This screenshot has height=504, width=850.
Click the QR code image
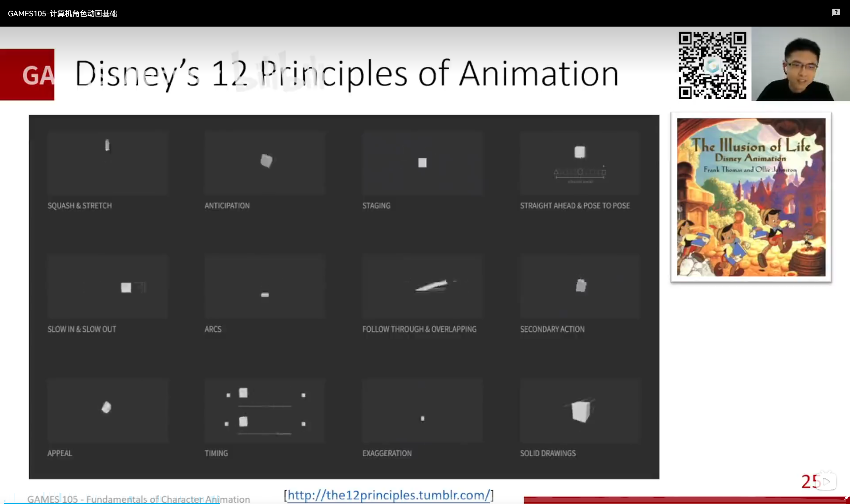[712, 65]
